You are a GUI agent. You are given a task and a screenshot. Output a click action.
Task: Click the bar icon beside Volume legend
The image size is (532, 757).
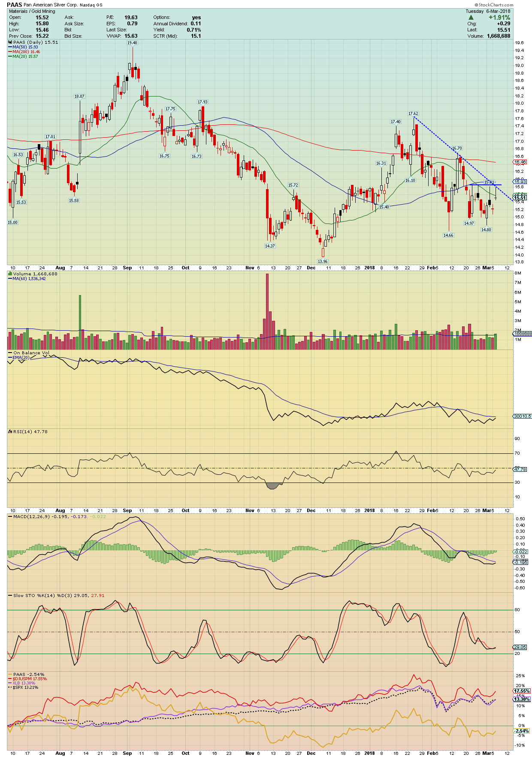pyautogui.click(x=10, y=274)
